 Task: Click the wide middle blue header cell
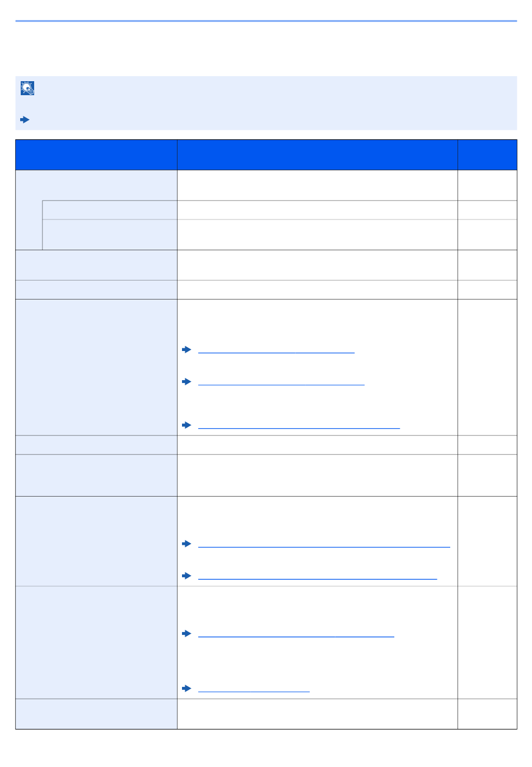tap(317, 155)
